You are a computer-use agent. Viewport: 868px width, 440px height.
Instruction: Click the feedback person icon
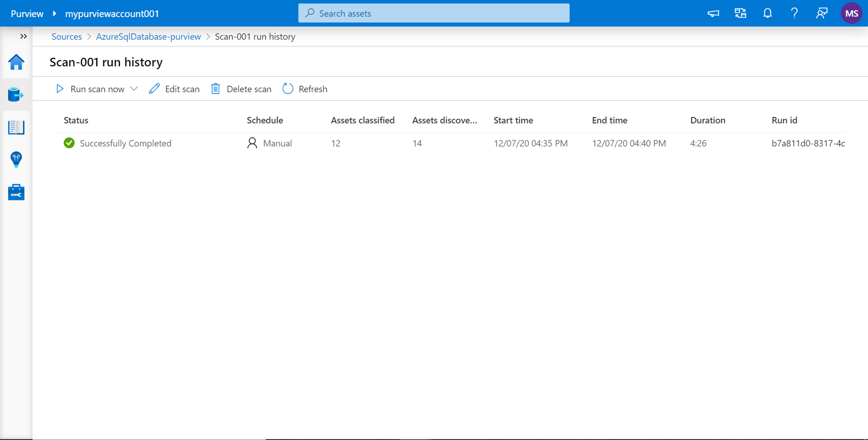pos(821,13)
